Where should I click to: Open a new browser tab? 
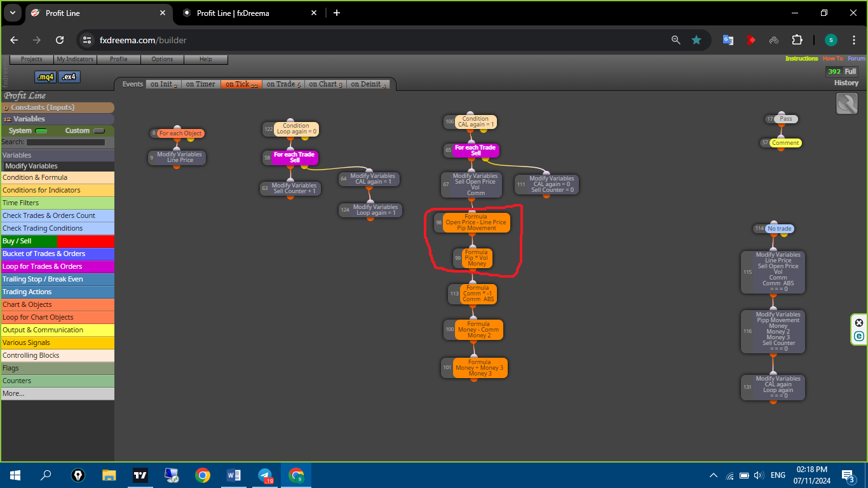pos(337,13)
